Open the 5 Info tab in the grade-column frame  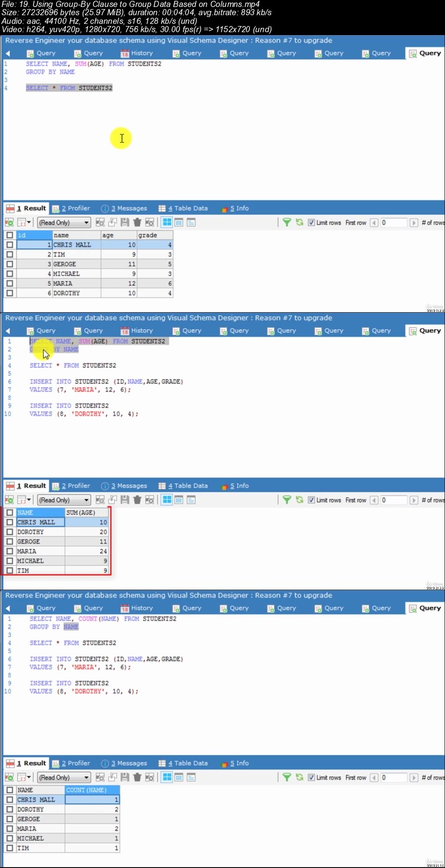coord(235,208)
